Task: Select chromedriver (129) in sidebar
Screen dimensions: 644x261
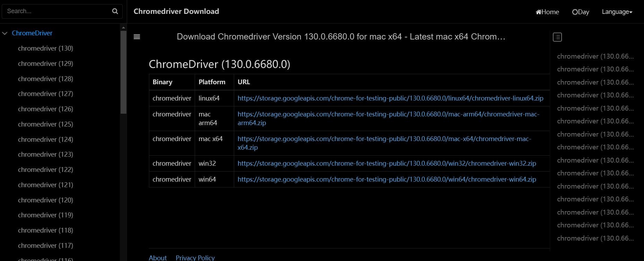Action: pyautogui.click(x=45, y=63)
